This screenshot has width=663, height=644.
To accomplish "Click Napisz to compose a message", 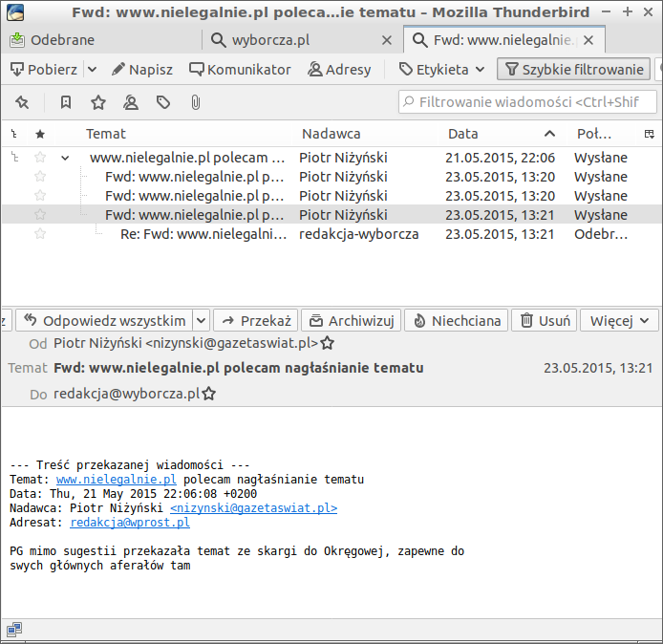I will [x=142, y=70].
